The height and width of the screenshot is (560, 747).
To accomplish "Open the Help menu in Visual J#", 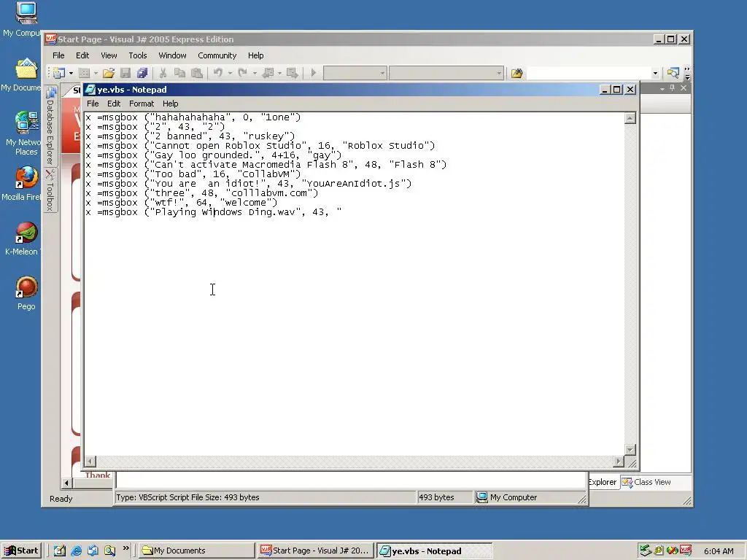I will (x=256, y=55).
